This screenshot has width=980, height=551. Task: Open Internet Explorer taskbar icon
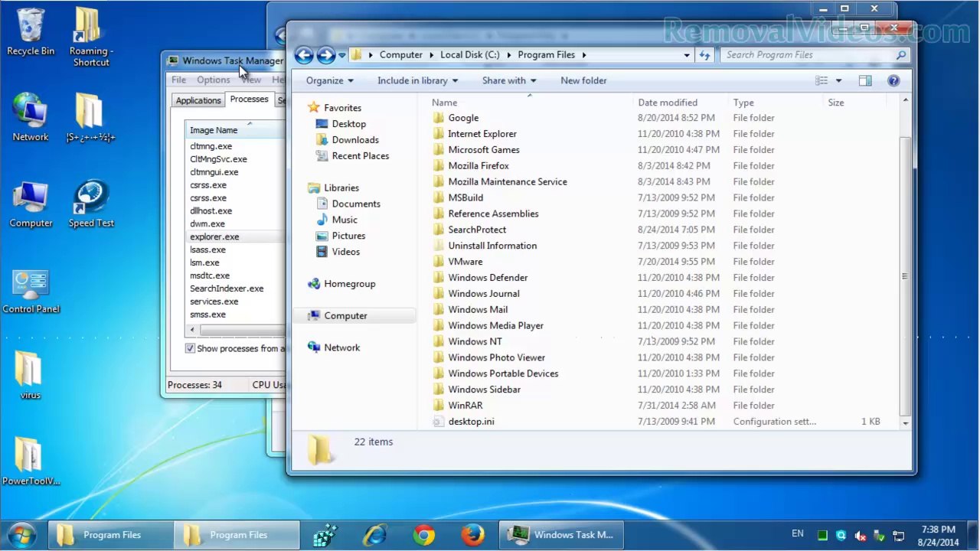(374, 535)
